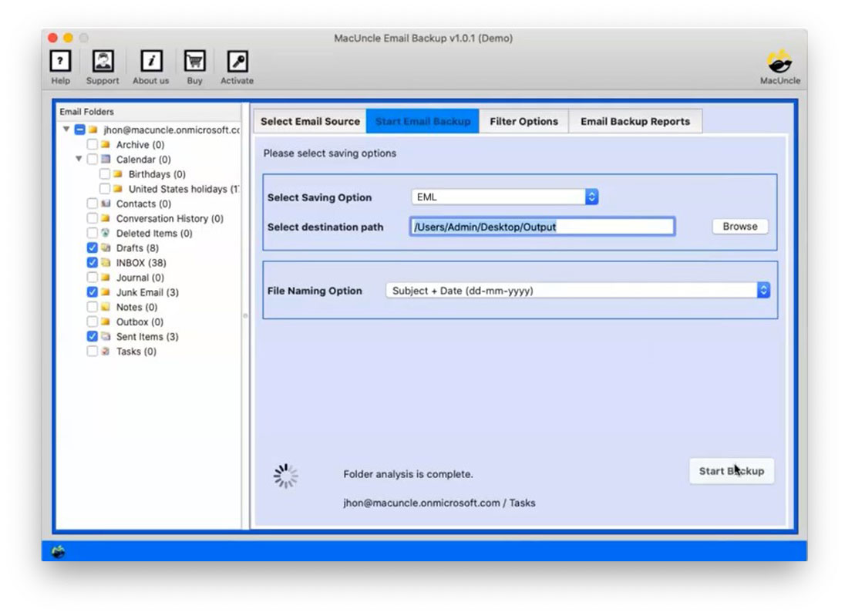Enable the Contacts (0) checkbox

point(93,204)
